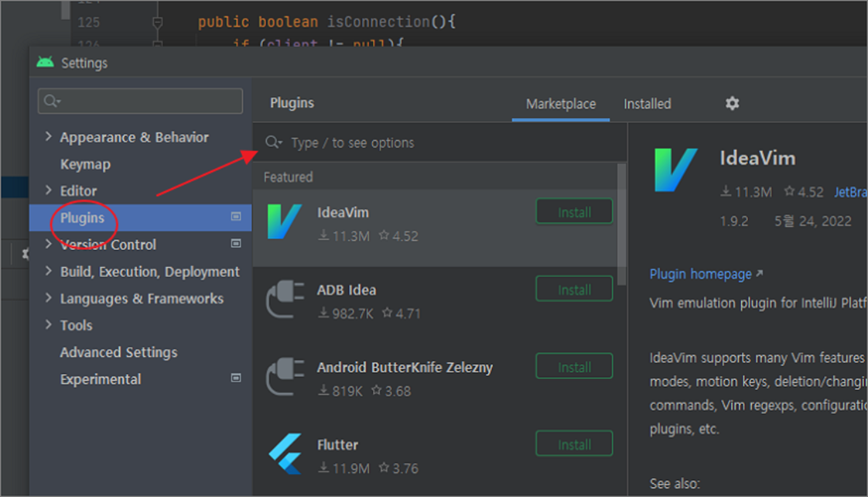Click the large IdeaVim logo in the details pane
The width and height of the screenshot is (868, 497).
pos(675,170)
